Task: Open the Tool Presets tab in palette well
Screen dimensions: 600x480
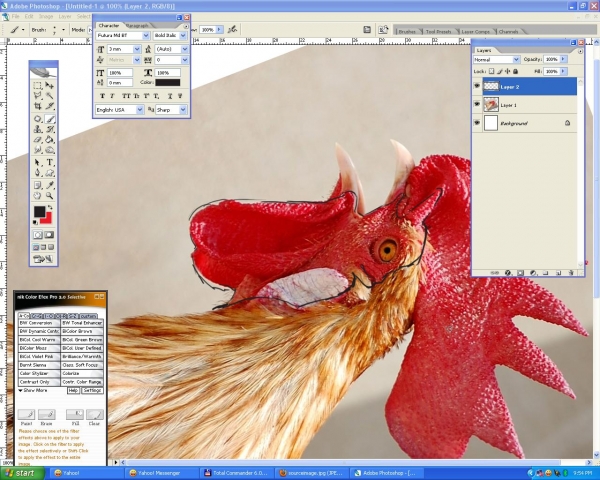Action: 439,31
